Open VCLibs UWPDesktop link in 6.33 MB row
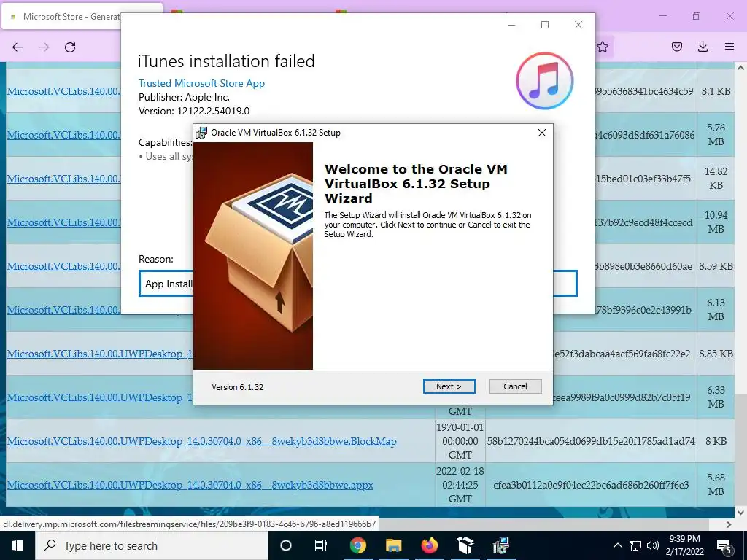 [99, 397]
